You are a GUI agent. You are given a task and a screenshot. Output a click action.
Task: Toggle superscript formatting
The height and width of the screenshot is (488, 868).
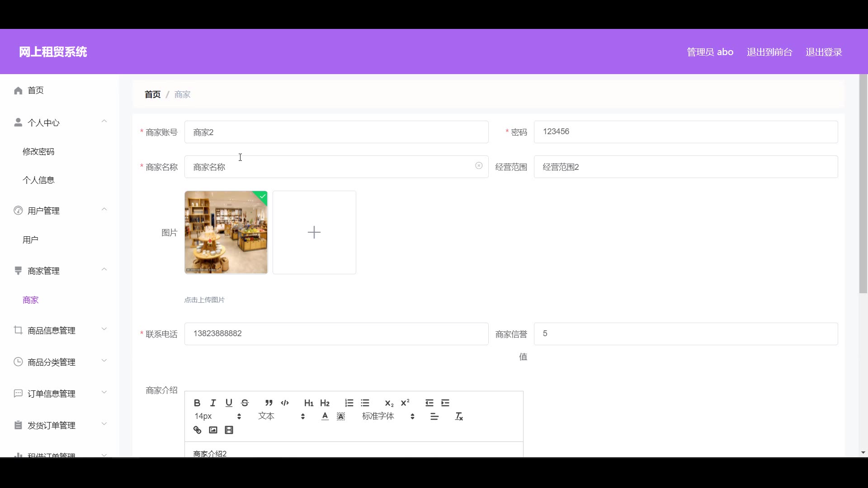pos(405,403)
